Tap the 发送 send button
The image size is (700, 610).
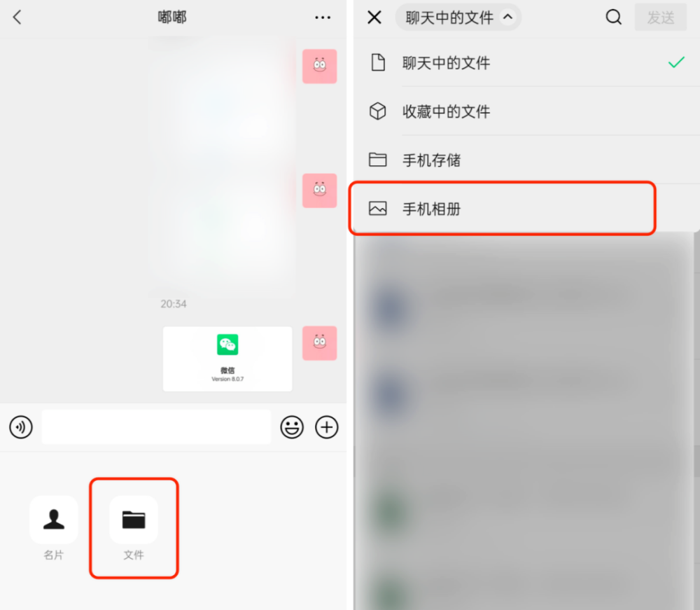click(x=661, y=18)
